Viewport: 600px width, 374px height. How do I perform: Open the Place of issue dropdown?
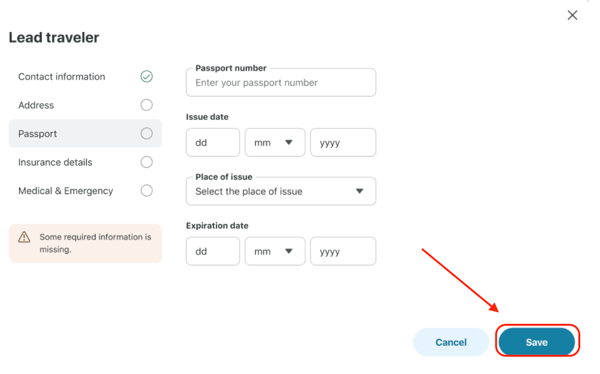click(281, 191)
